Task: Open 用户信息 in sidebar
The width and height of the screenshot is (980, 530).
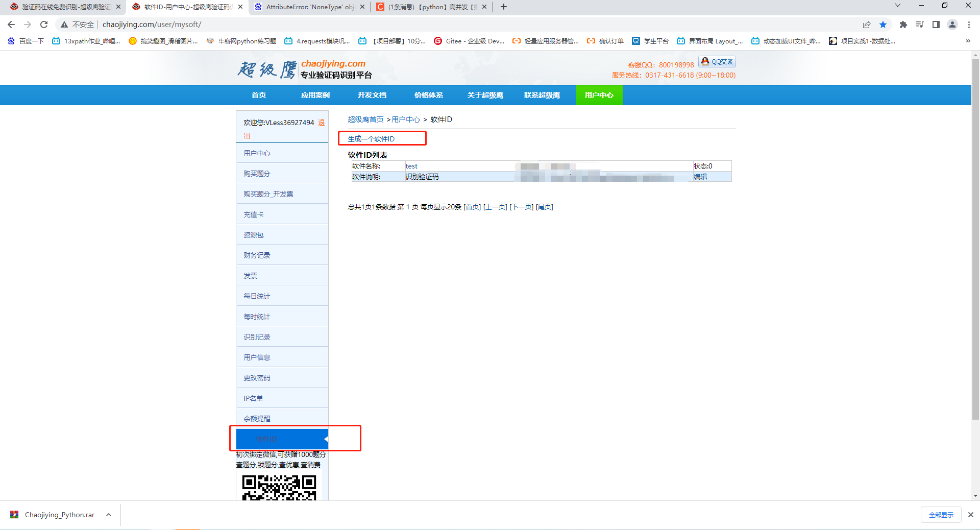Action: tap(282, 357)
